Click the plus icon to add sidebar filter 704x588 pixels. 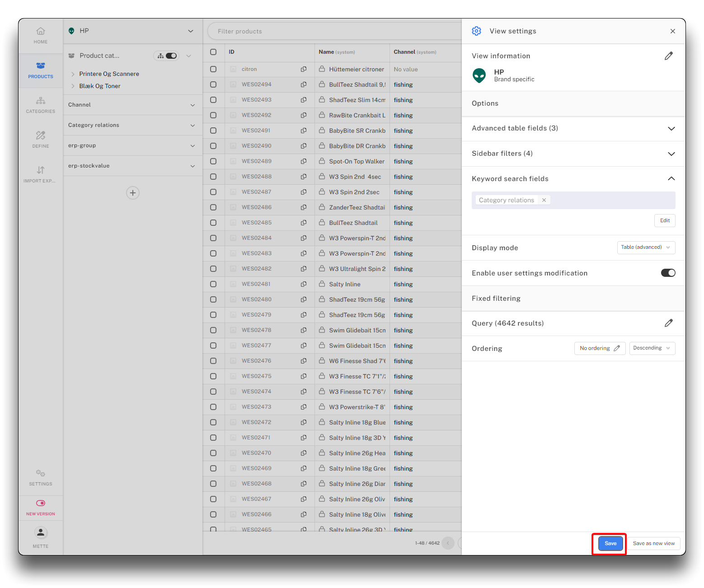click(132, 193)
